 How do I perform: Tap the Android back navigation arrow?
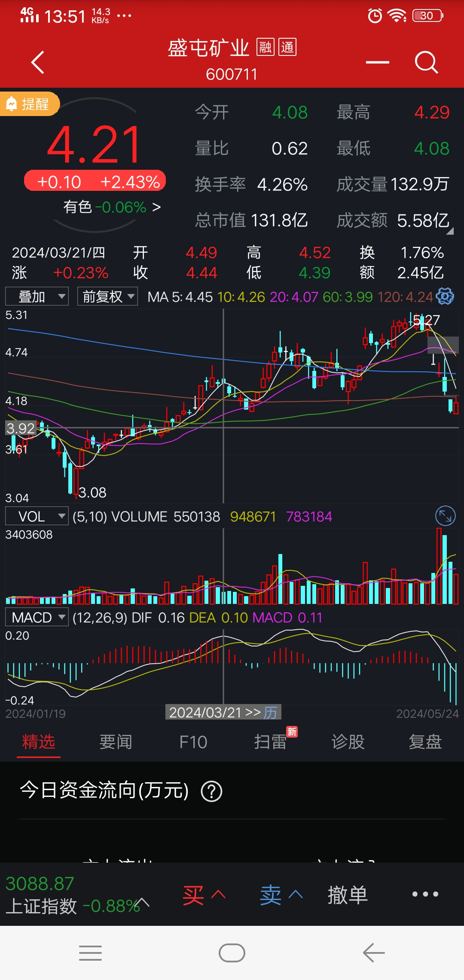coord(374,953)
